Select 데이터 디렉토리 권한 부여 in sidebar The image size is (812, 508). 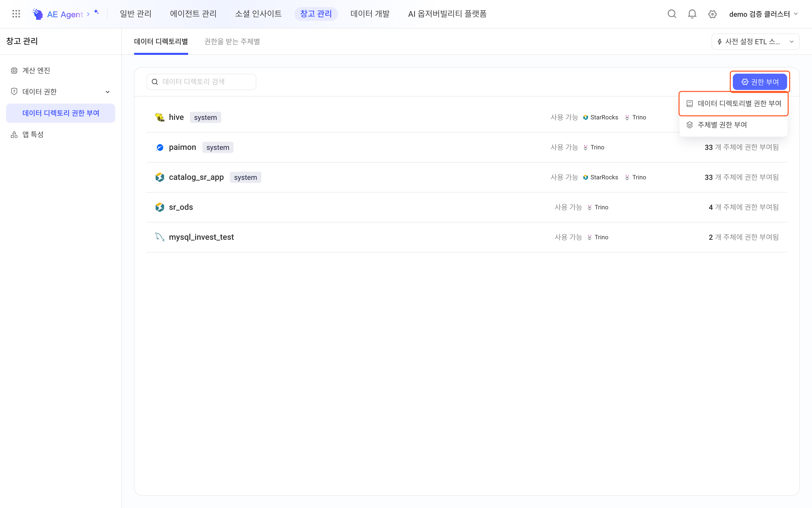[61, 113]
